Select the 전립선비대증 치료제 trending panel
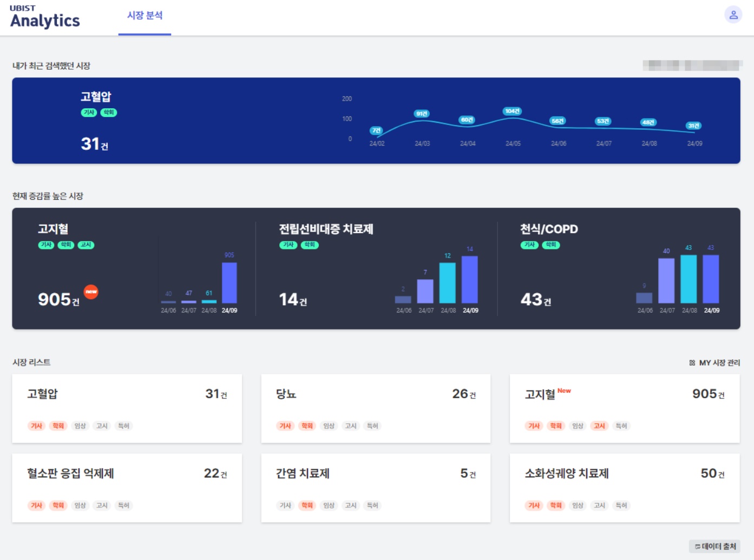Screen dimensions: 754x560 pyautogui.click(x=377, y=268)
